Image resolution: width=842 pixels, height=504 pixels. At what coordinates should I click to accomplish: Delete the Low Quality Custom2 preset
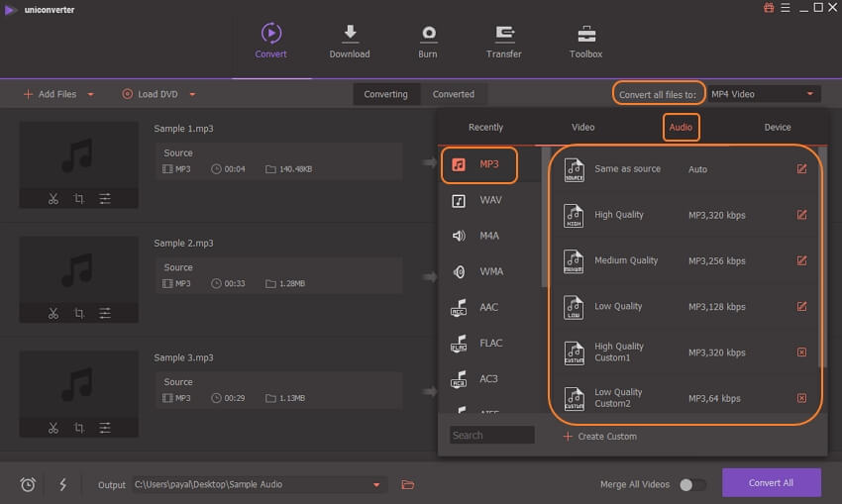801,398
